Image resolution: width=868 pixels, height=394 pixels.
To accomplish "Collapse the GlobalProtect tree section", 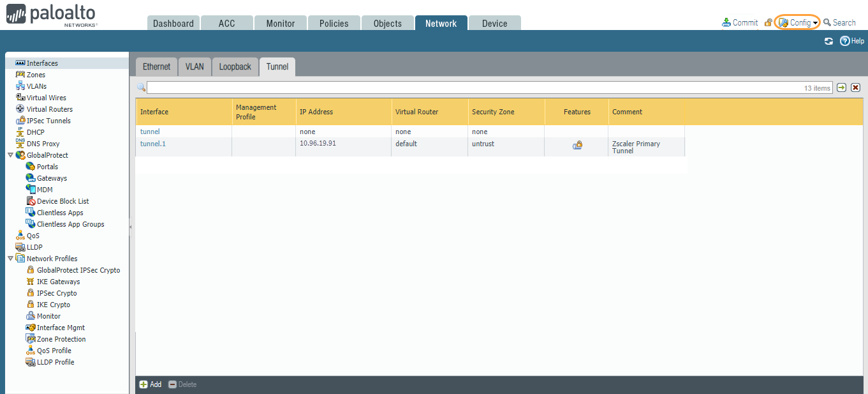I will 10,155.
